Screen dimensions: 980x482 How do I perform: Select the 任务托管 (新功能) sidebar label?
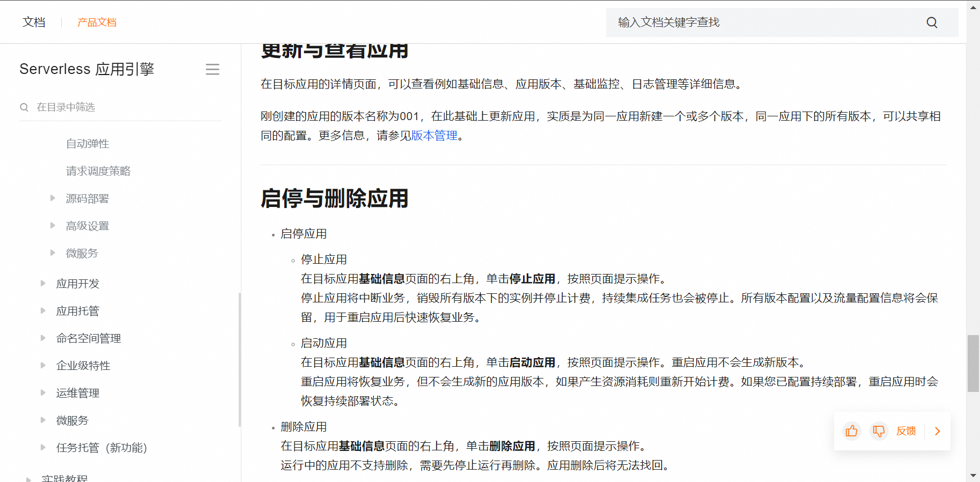(x=101, y=448)
